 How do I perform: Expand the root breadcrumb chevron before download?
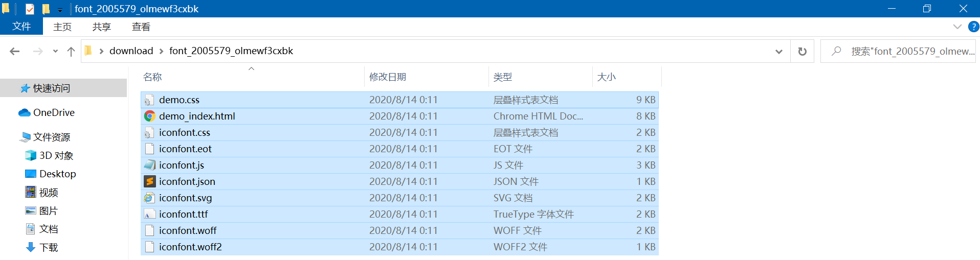click(101, 51)
